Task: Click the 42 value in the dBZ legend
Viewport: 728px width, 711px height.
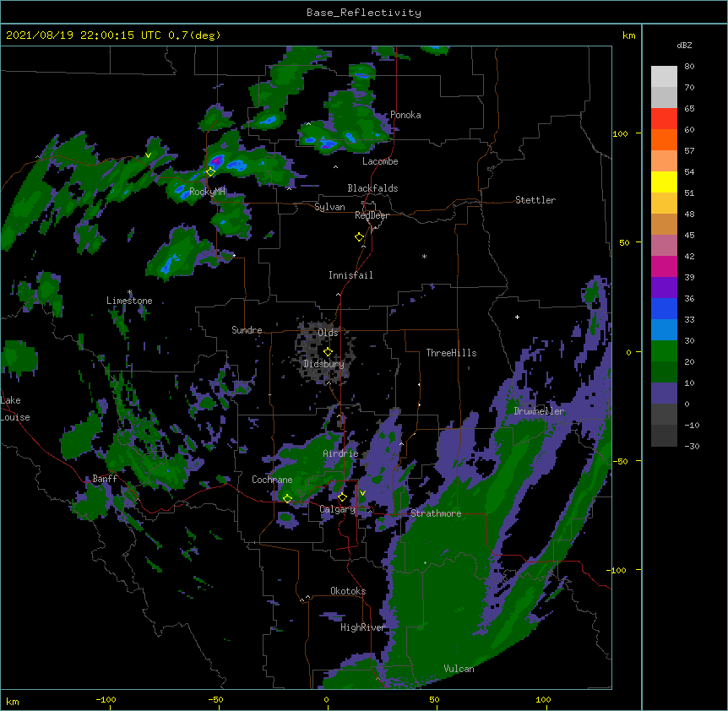Action: (689, 256)
